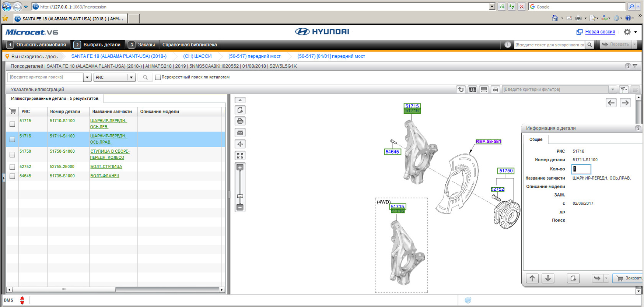644x307 pixels.
Task: Select the pan/move illustration tool
Action: (x=240, y=144)
